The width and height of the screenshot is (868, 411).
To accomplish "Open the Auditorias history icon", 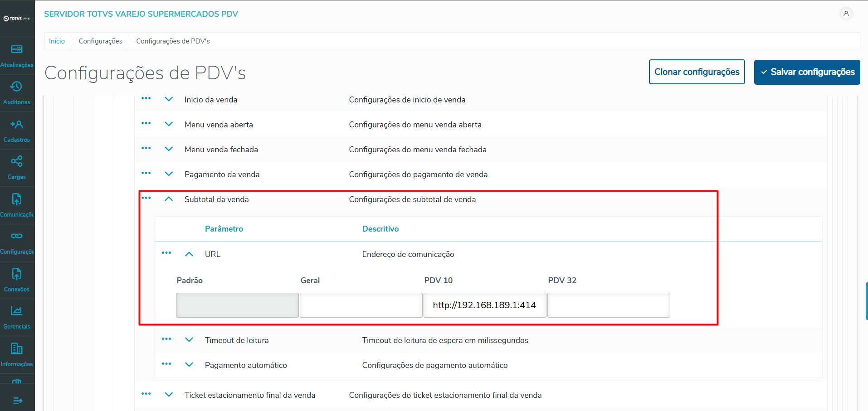I will tap(16, 87).
